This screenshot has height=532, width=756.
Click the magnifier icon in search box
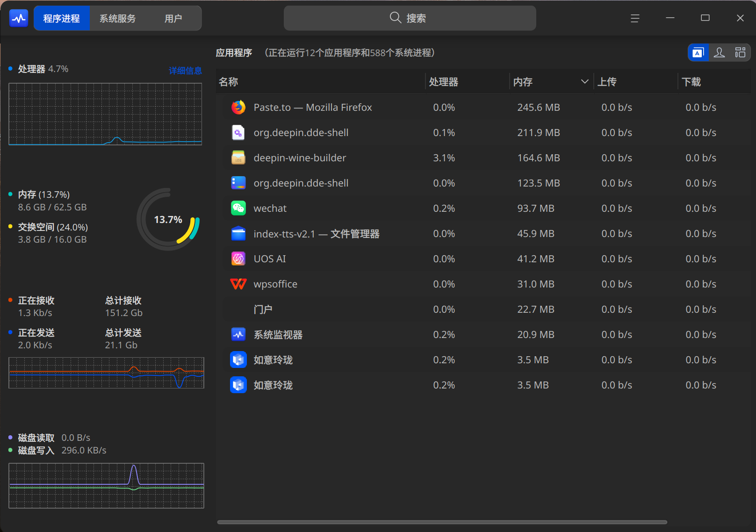[x=396, y=18]
